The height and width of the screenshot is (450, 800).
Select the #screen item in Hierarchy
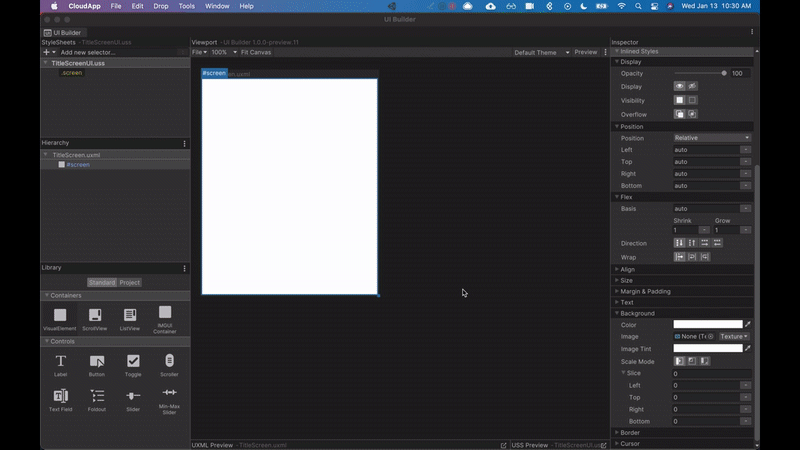(x=78, y=164)
